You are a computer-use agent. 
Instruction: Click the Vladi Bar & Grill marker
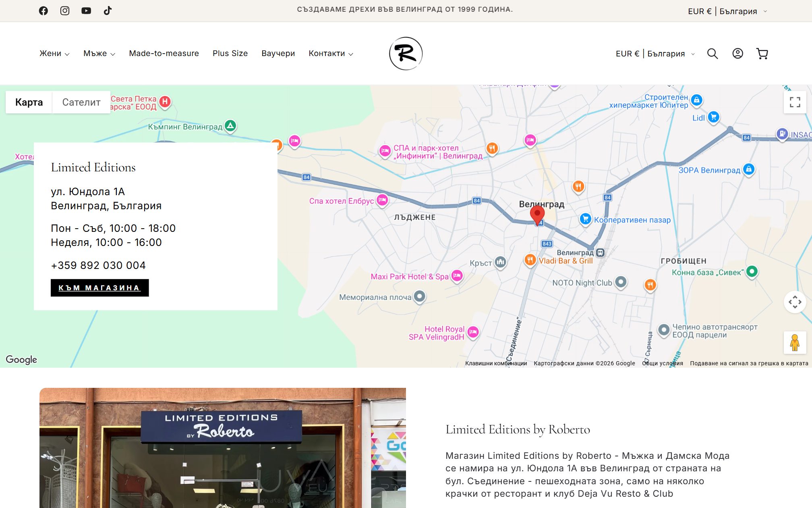[x=530, y=260]
